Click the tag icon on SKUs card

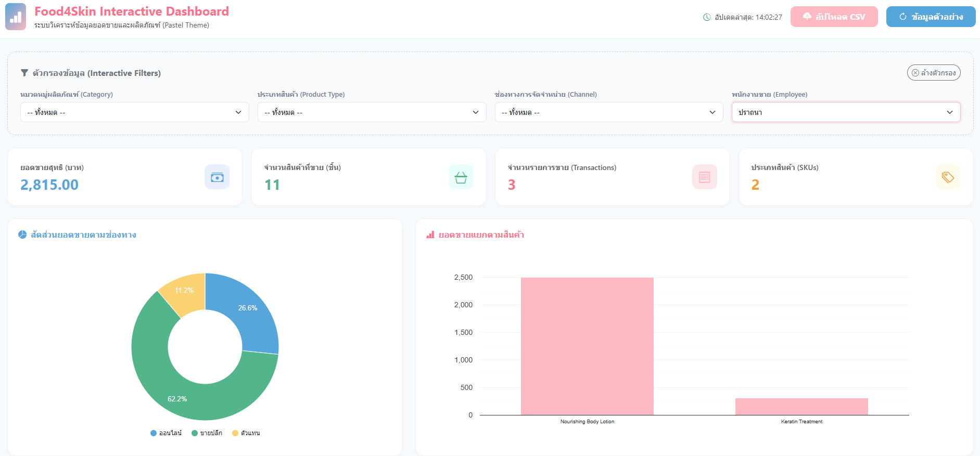click(x=948, y=177)
